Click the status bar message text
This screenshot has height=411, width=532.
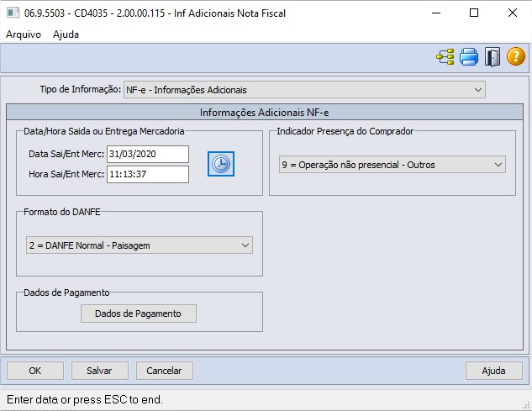(85, 400)
